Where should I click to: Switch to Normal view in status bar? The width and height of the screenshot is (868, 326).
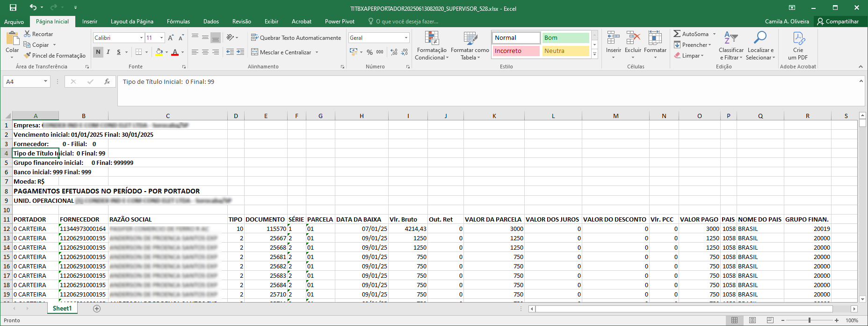pos(734,320)
